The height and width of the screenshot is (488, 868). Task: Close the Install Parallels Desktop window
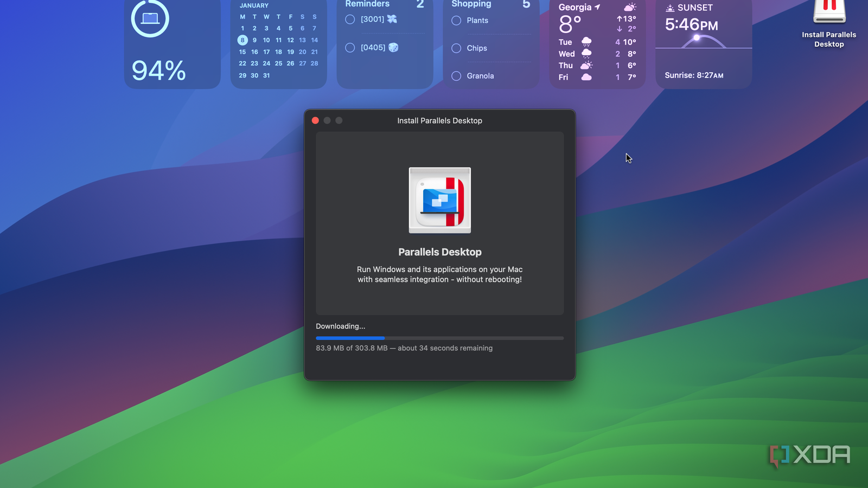tap(315, 120)
